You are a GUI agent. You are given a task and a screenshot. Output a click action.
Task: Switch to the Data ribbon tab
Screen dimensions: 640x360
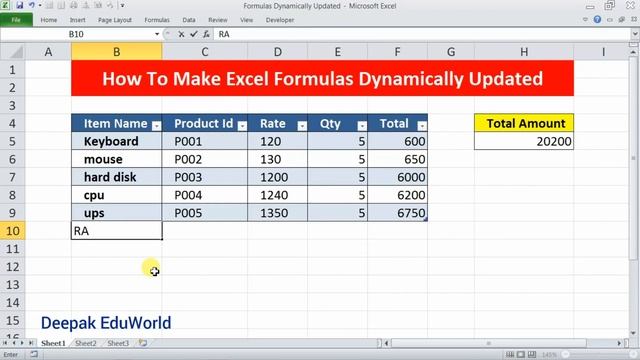[x=189, y=20]
